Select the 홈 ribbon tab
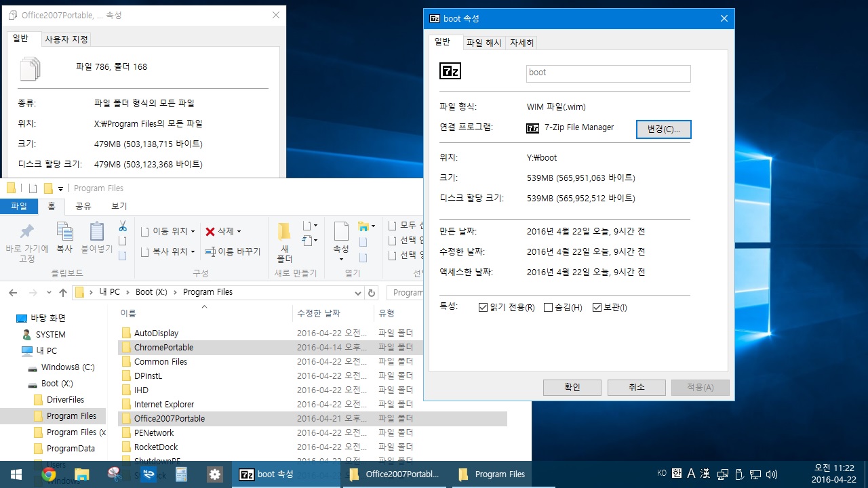The width and height of the screenshot is (868, 488). 51,206
